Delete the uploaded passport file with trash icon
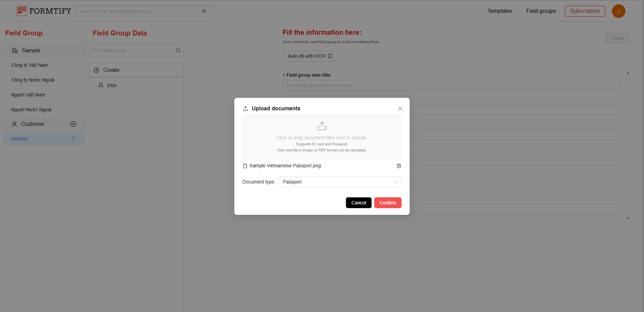644x312 pixels. tap(399, 166)
